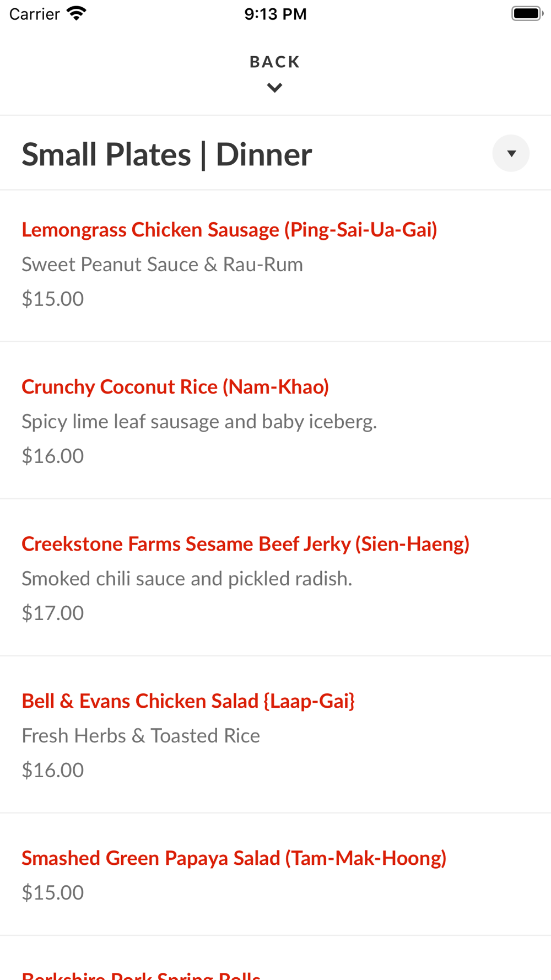Select Smashed Green Papaya Salad item
This screenshot has width=551, height=980.
(x=234, y=858)
